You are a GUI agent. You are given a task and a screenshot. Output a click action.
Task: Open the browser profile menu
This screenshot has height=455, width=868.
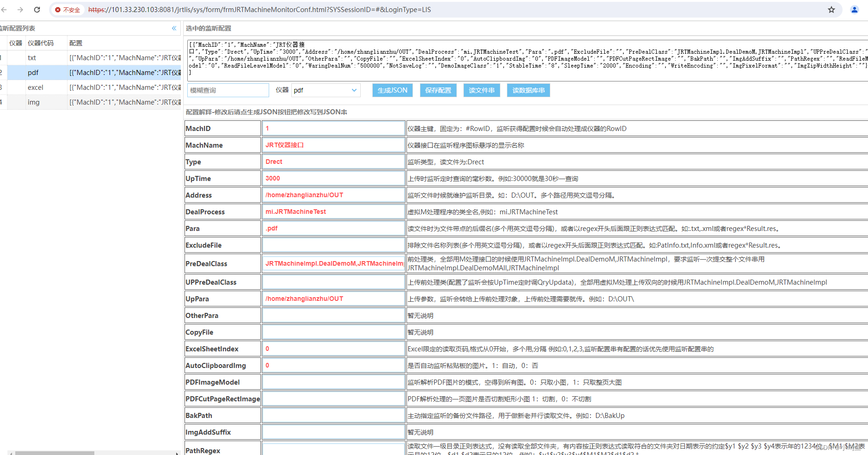[x=855, y=10]
